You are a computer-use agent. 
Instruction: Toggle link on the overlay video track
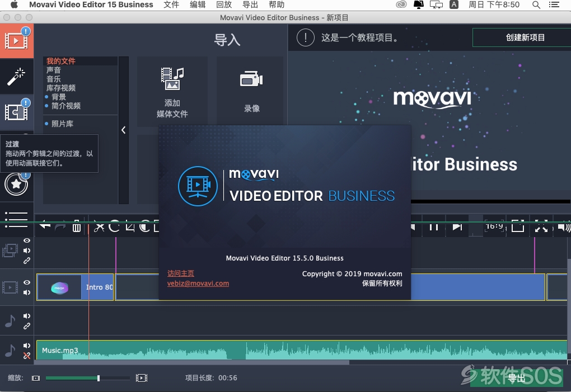[27, 261]
